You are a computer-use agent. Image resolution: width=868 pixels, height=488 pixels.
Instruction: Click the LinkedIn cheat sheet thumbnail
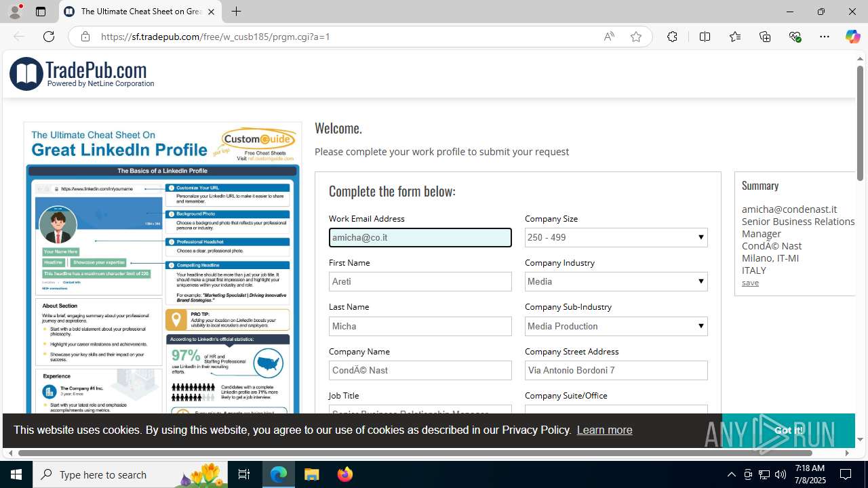point(163,268)
